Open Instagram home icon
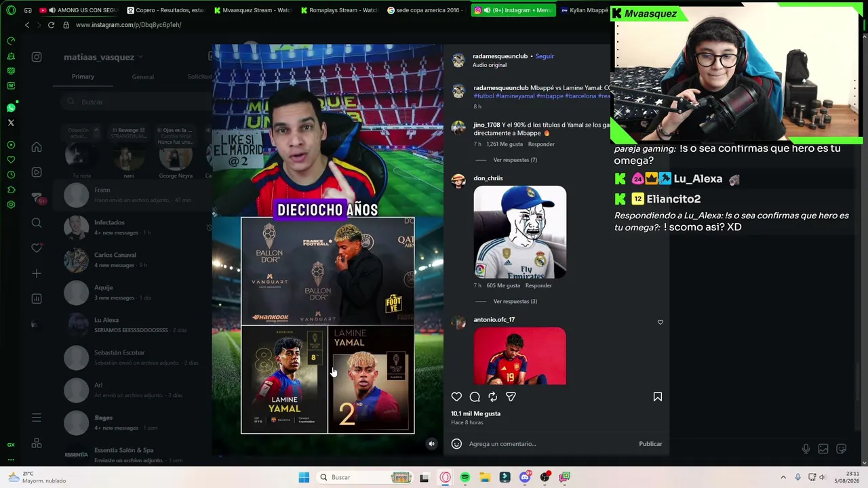This screenshot has height=488, width=868. [37, 147]
